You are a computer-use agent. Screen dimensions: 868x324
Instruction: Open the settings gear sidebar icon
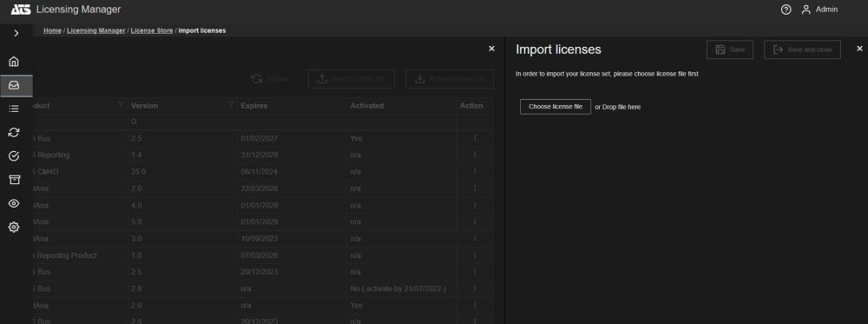(x=15, y=227)
